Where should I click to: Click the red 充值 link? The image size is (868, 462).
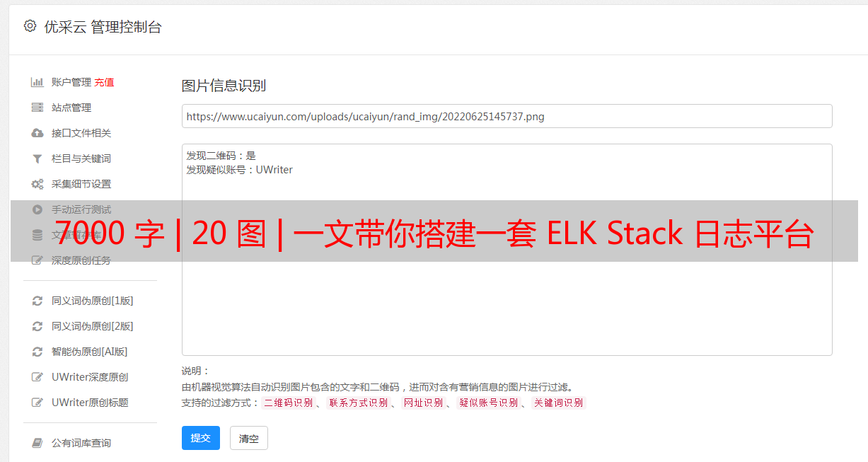pos(104,82)
